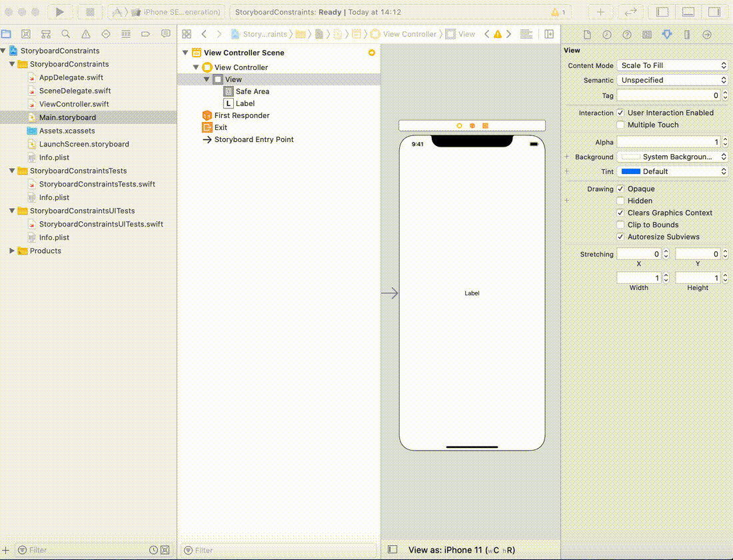733x560 pixels.
Task: Select ViewController.swift in project navigator
Action: [74, 104]
